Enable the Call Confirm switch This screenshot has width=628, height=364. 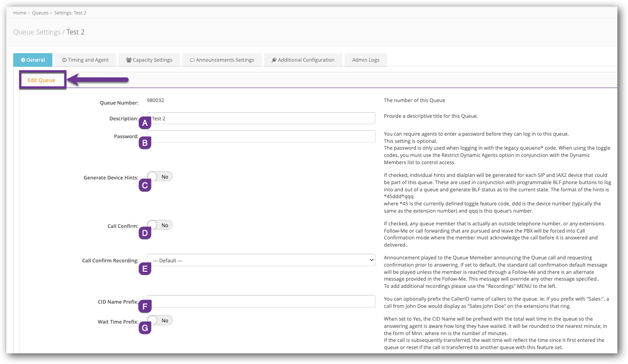[x=160, y=225]
